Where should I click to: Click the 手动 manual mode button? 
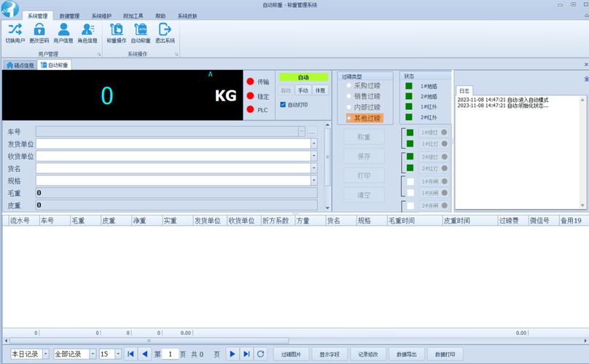pos(303,90)
